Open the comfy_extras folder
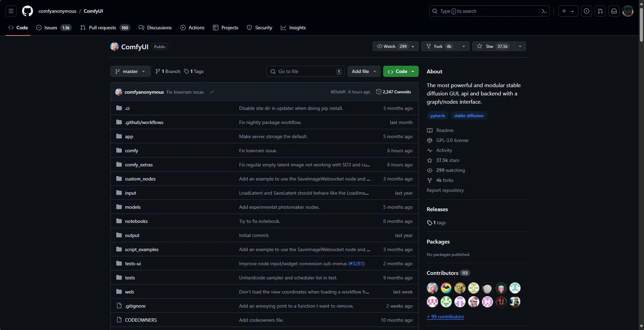This screenshot has height=330, width=644. tap(139, 165)
